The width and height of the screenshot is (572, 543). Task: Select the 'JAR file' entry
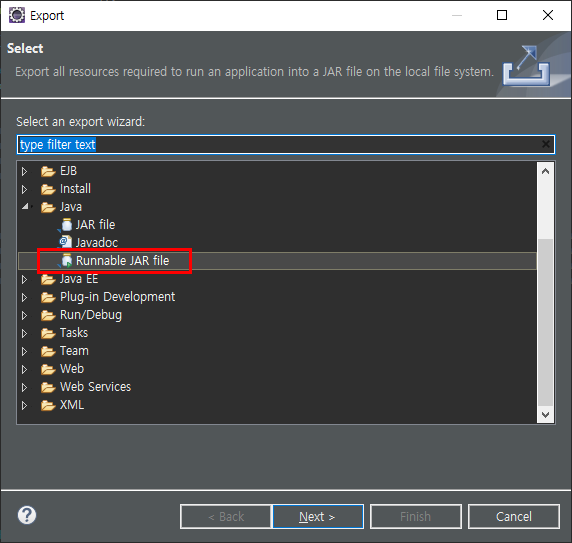pos(95,225)
